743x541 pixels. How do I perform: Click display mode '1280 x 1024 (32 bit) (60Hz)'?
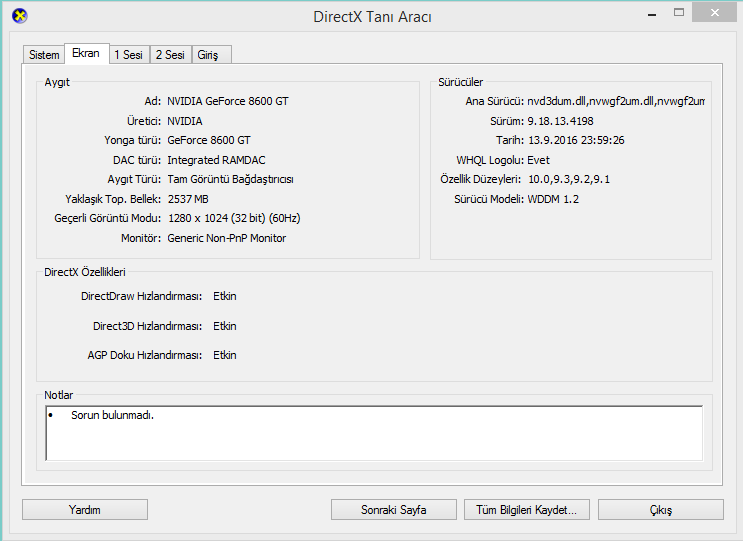234,218
